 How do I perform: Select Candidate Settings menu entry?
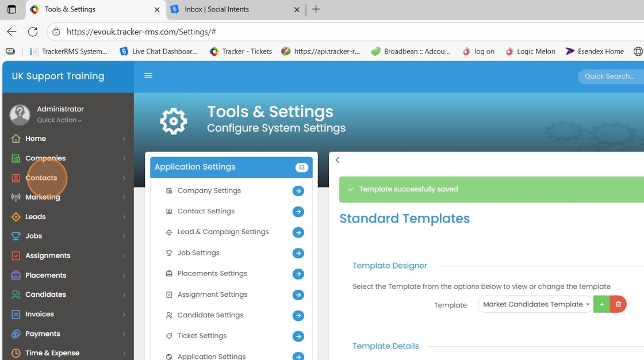click(210, 315)
